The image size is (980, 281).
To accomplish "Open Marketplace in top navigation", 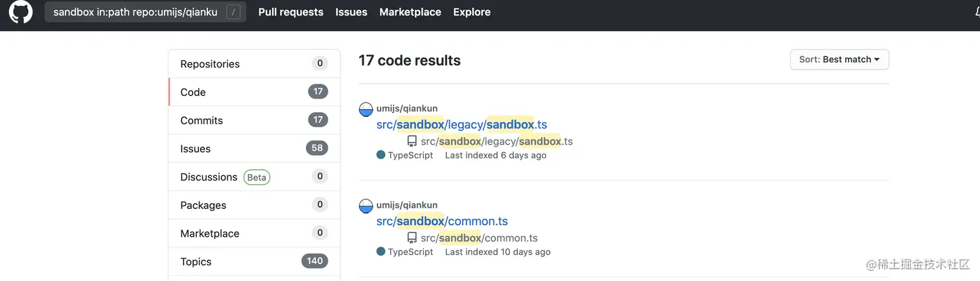I will point(410,12).
